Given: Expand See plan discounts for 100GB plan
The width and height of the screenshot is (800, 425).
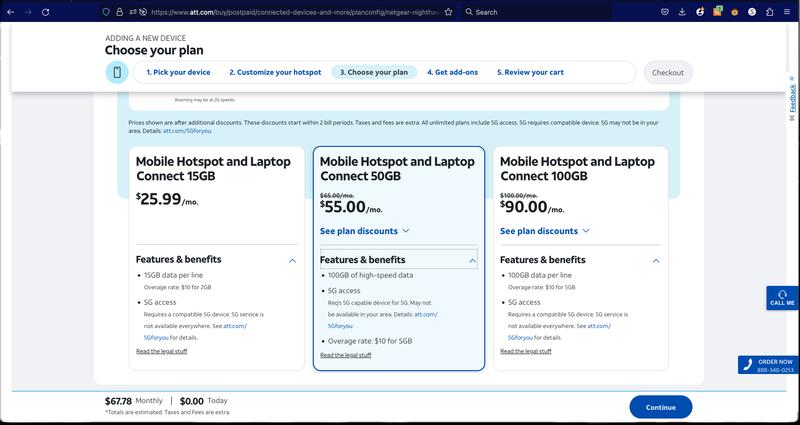Looking at the screenshot, I should pyautogui.click(x=544, y=231).
